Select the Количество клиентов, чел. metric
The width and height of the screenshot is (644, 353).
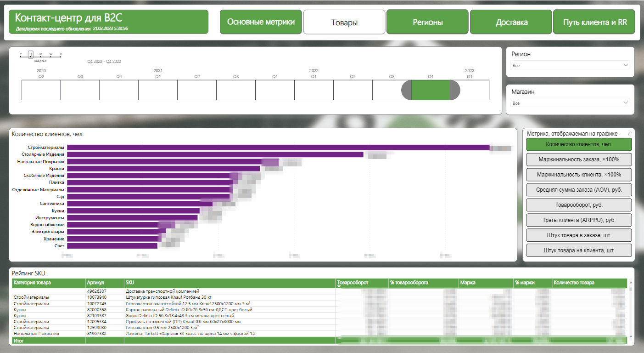click(579, 144)
